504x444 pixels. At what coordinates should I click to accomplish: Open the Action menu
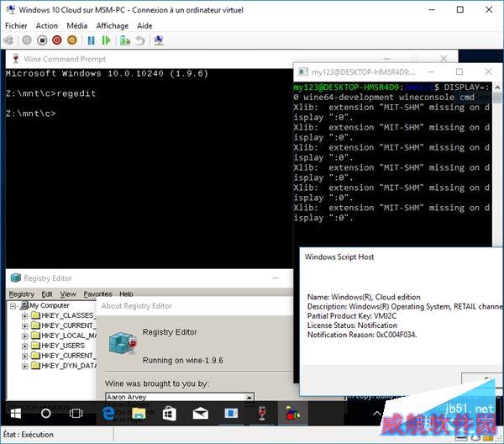tap(47, 26)
